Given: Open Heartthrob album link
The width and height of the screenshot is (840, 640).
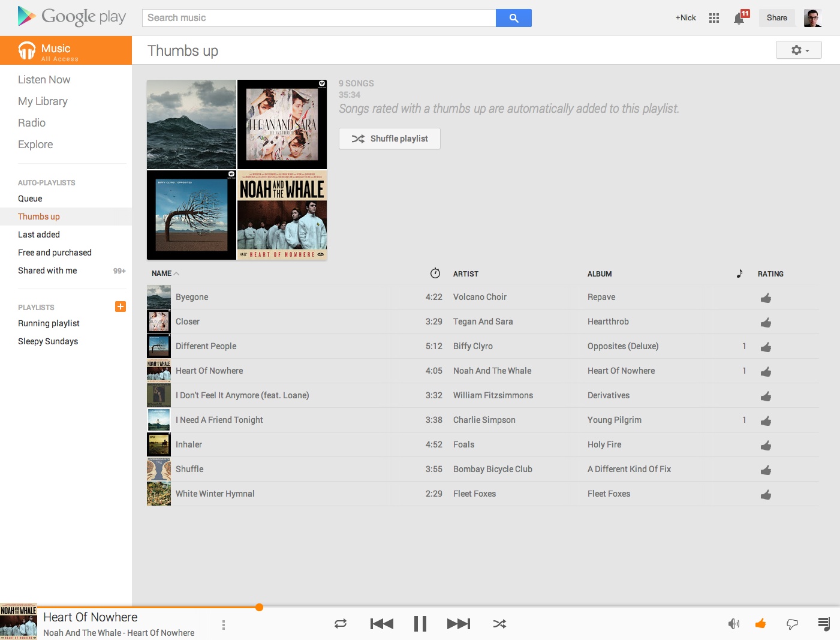Looking at the screenshot, I should (608, 321).
